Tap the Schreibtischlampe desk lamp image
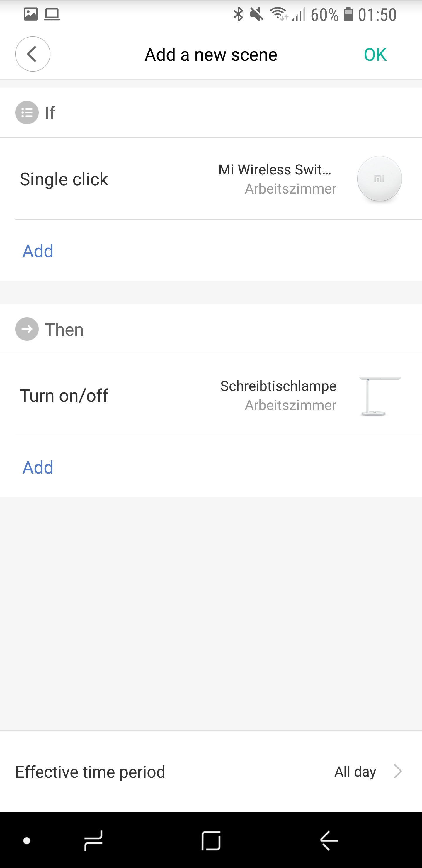This screenshot has height=868, width=422. coord(379,396)
